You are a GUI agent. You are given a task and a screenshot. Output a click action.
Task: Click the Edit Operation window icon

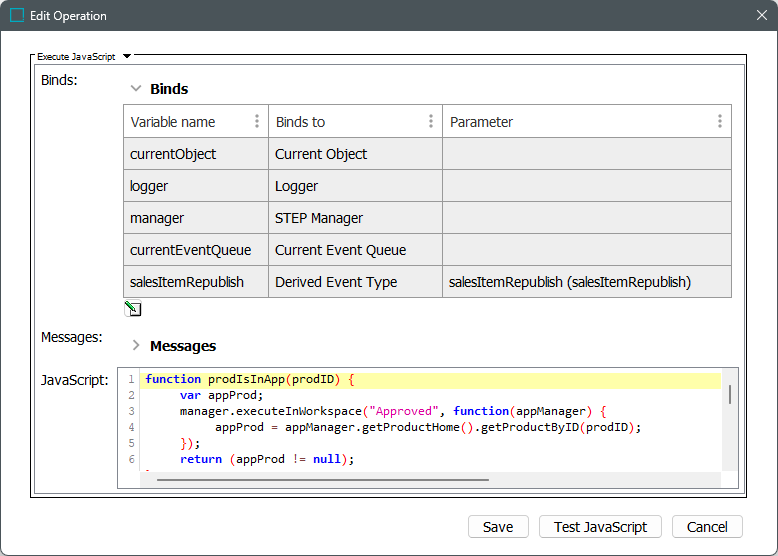(17, 16)
